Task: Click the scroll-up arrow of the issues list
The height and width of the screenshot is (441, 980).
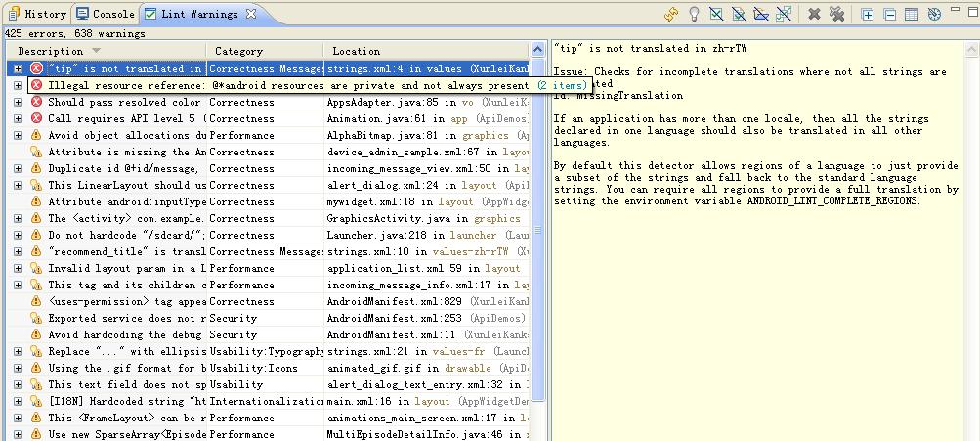Action: pyautogui.click(x=537, y=50)
